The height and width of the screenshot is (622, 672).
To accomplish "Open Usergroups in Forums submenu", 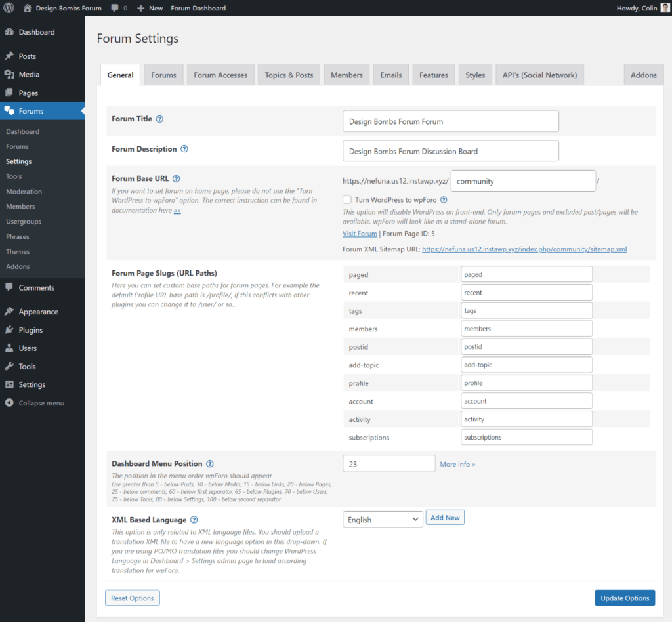I will 24,222.
